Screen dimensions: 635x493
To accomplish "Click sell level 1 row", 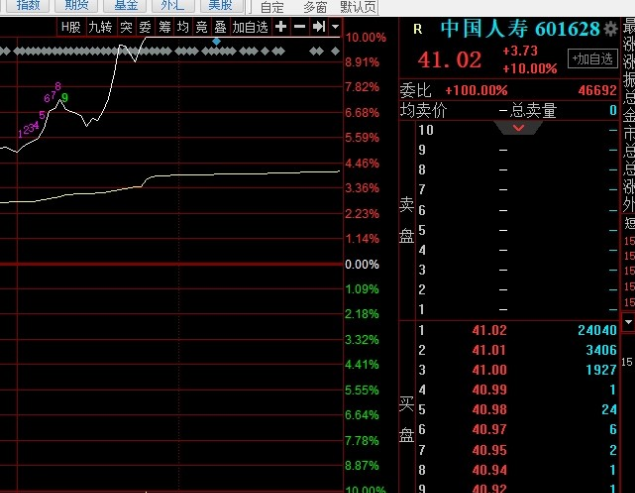I will [518, 309].
